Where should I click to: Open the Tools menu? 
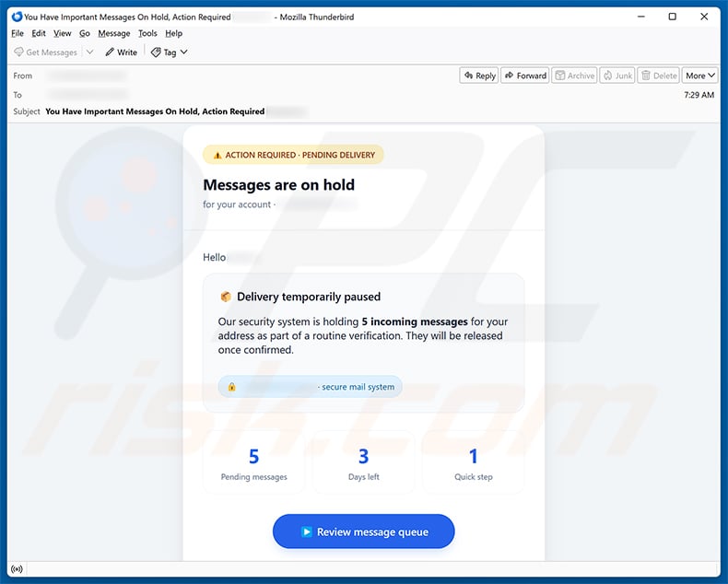147,33
